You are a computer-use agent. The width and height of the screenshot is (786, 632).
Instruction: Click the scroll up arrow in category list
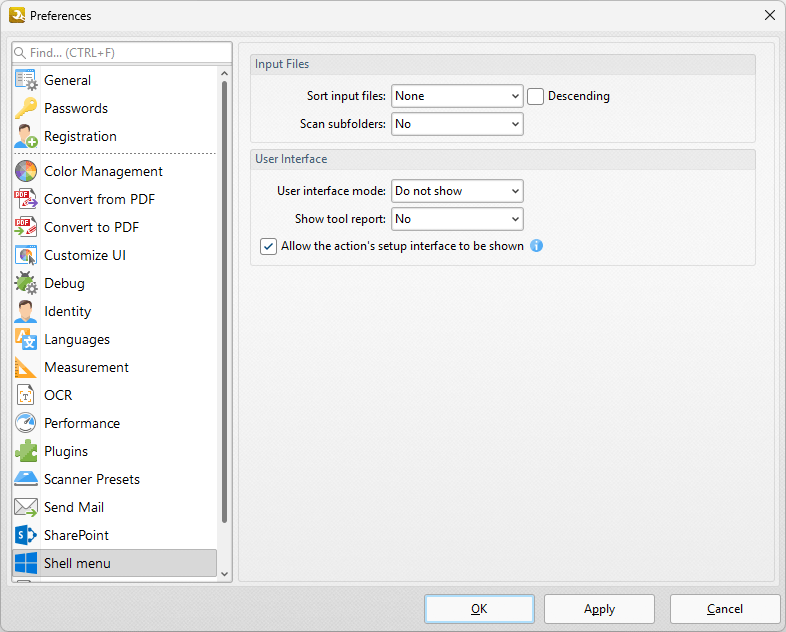pos(225,74)
